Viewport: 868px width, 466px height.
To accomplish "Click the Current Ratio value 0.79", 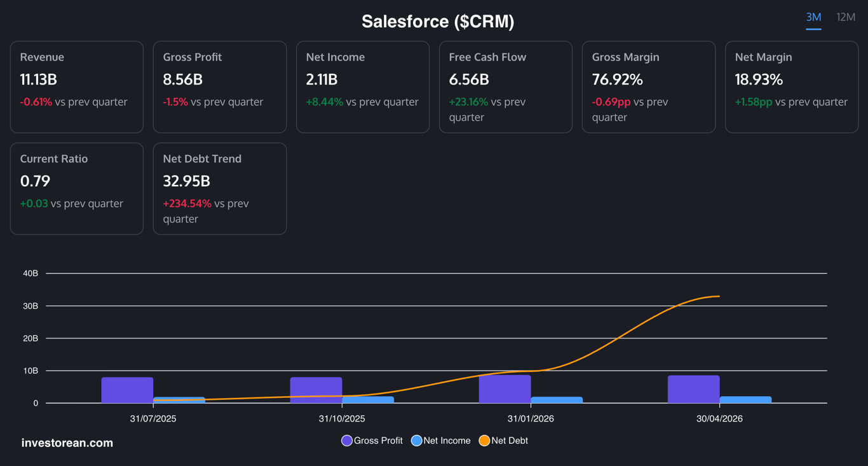I will (35, 181).
